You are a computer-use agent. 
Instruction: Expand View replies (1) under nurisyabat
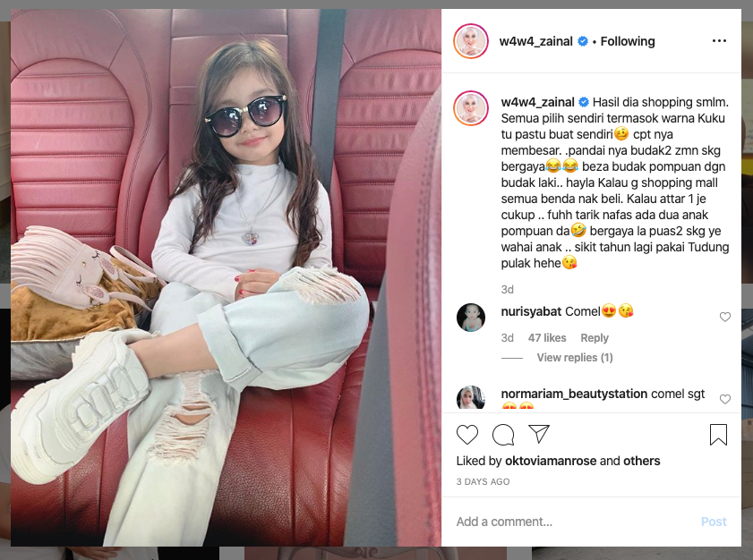click(x=574, y=358)
